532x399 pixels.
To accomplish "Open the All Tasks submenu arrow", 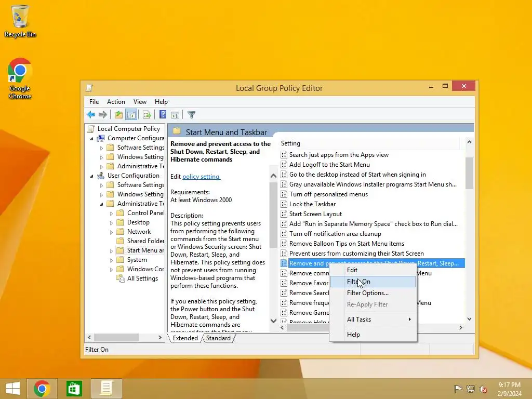I will click(x=409, y=320).
